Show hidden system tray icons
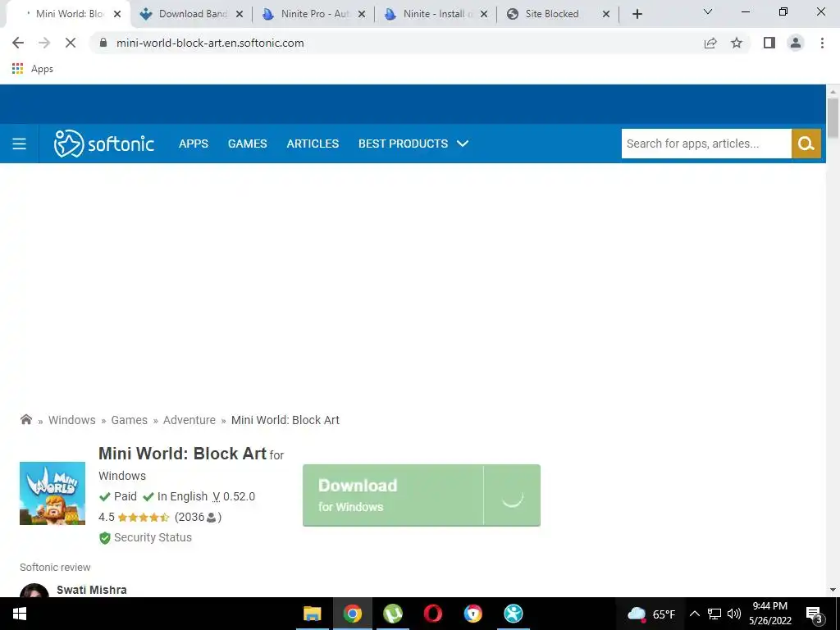Screen dimensions: 840x630 (694, 614)
